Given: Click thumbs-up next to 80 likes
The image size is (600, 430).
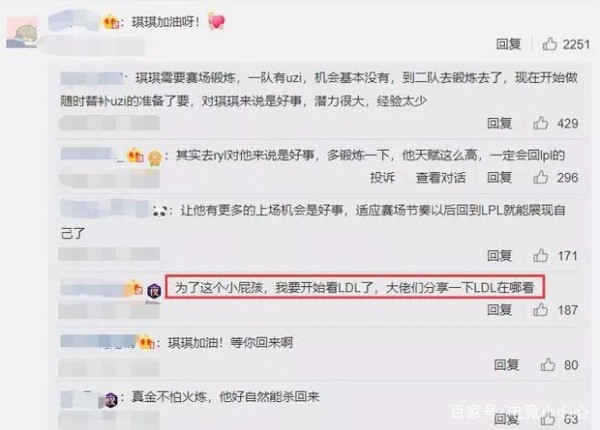Looking at the screenshot, I should 548,365.
